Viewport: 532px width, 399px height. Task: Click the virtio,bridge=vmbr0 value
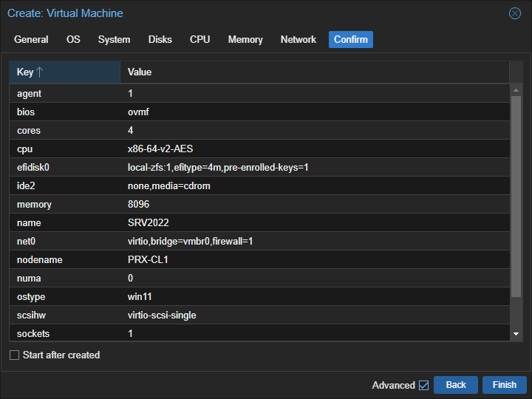(x=190, y=241)
